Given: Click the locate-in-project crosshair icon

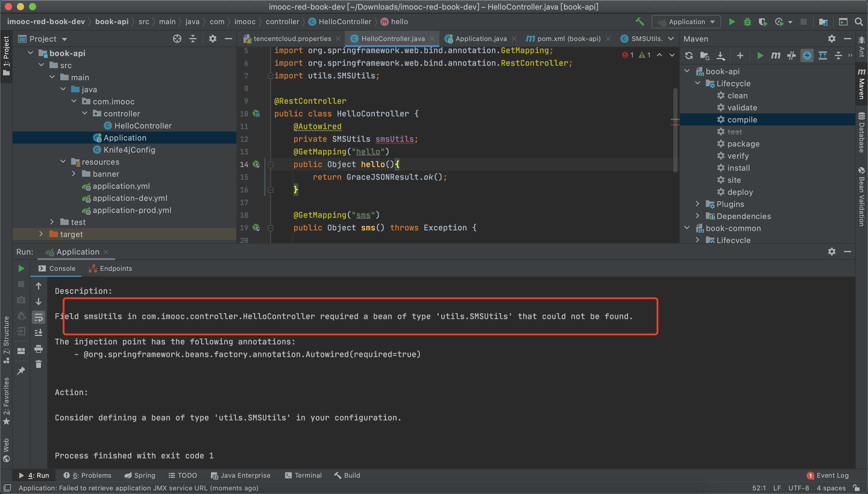Looking at the screenshot, I should point(177,39).
